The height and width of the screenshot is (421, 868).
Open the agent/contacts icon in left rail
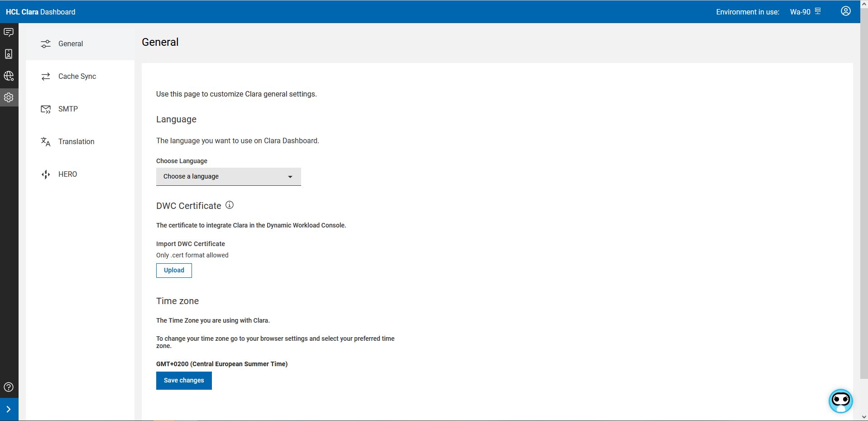[9, 54]
